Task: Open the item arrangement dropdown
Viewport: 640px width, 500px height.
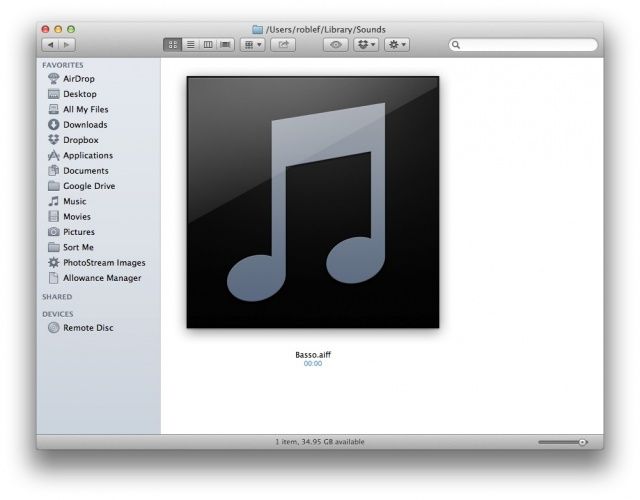Action: pos(253,45)
